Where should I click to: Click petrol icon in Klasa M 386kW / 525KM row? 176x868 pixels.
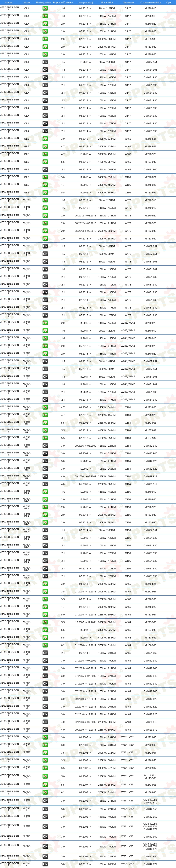coord(45,630)
